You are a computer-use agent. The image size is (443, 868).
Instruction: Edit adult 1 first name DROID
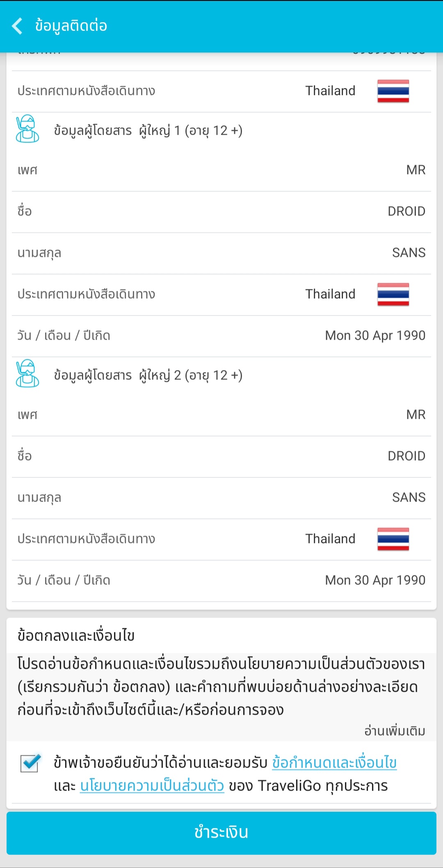point(406,211)
